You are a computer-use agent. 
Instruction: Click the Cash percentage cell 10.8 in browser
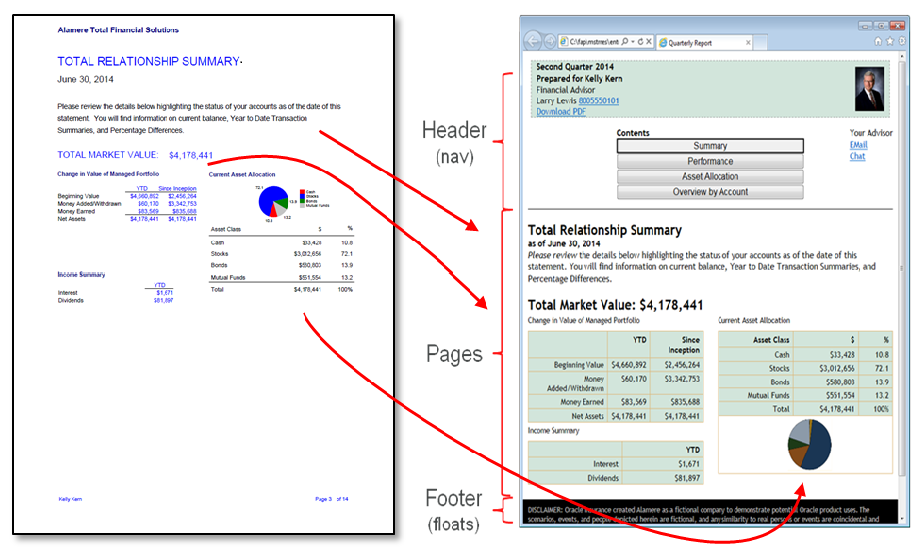click(x=876, y=354)
